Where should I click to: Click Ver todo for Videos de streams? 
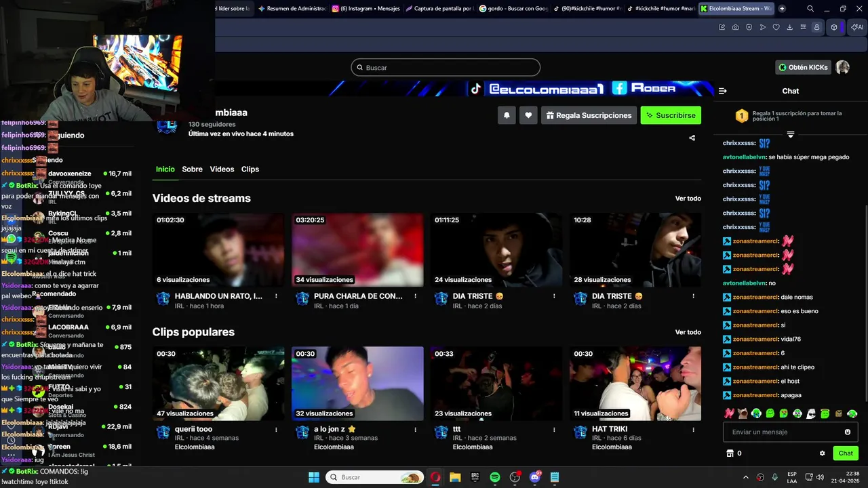[x=688, y=199]
